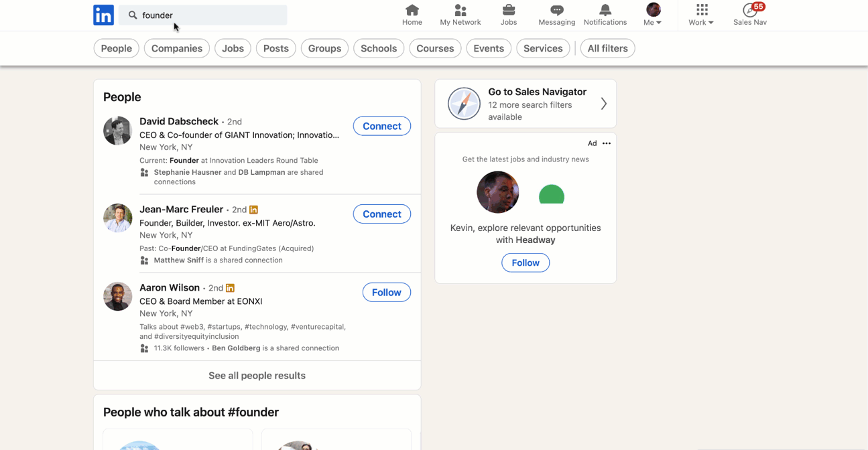868x450 pixels.
Task: Filter results by Companies
Action: click(177, 48)
